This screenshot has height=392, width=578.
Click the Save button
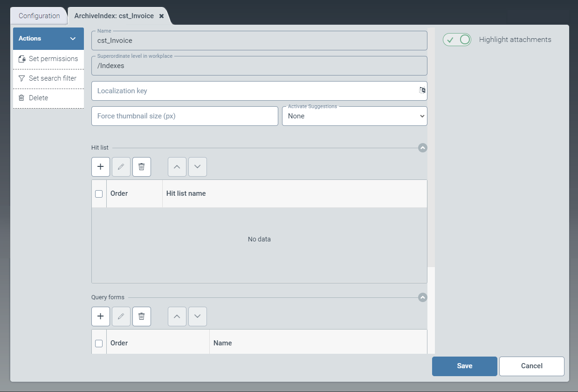465,366
